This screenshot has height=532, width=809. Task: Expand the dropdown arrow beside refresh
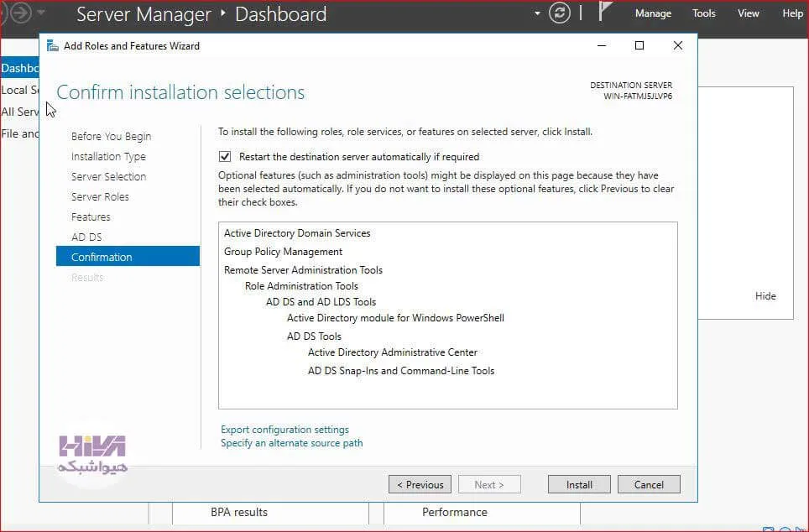pyautogui.click(x=537, y=13)
